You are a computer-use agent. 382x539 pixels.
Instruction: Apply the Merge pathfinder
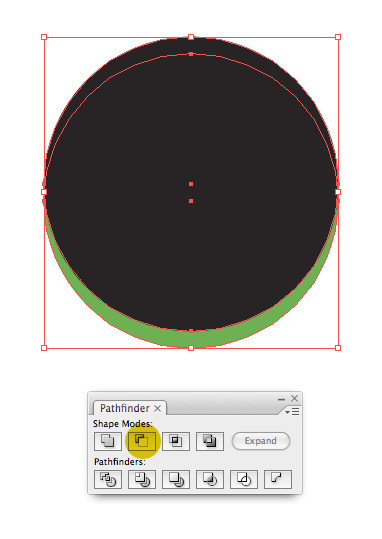[x=176, y=479]
